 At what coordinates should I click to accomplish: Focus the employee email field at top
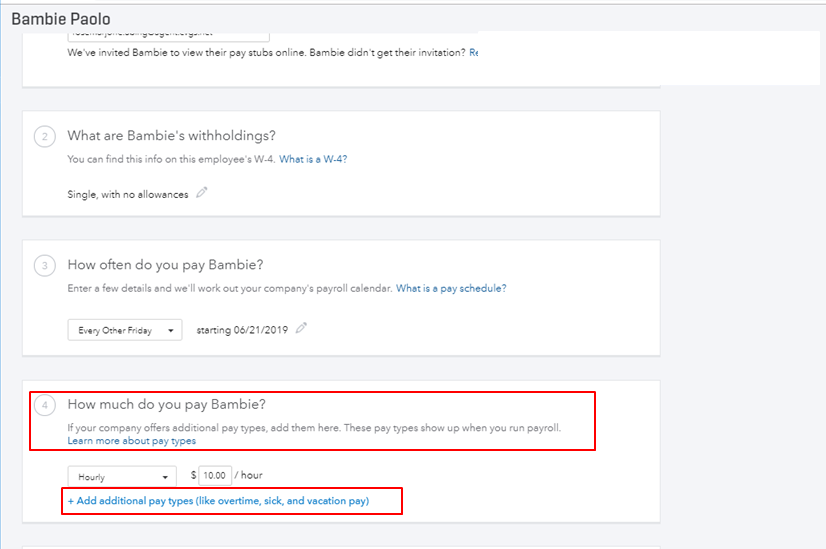point(168,35)
